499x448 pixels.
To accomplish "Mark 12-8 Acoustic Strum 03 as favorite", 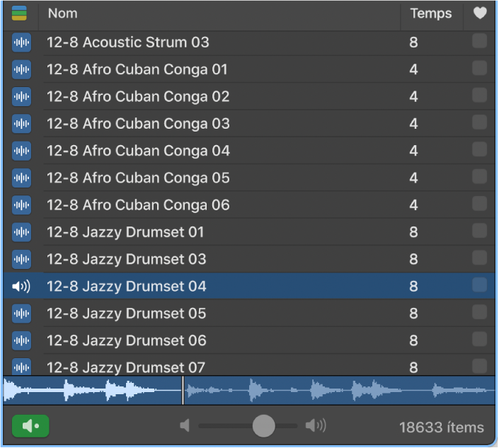I will pos(480,41).
